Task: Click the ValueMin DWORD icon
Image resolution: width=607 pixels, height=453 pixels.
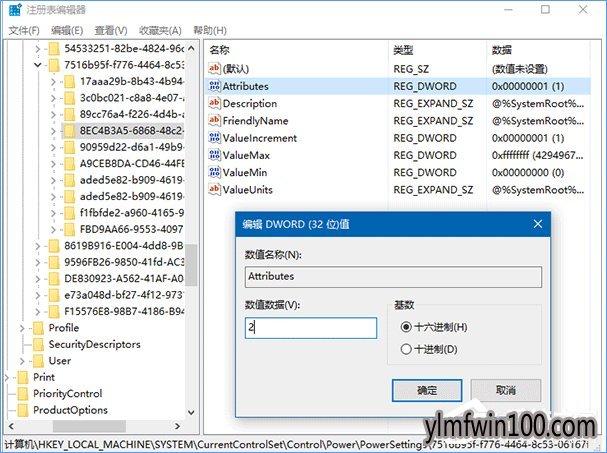Action: click(214, 172)
